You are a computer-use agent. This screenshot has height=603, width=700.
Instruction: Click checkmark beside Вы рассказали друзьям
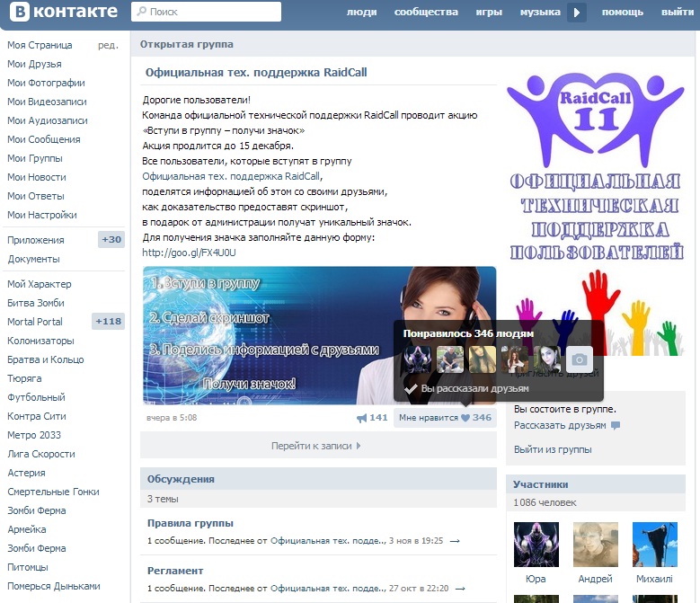point(411,389)
